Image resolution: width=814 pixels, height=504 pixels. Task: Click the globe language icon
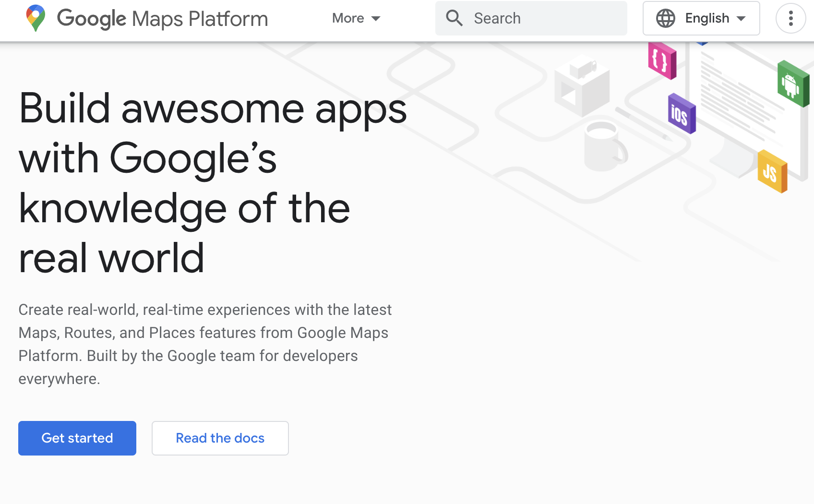pyautogui.click(x=666, y=18)
